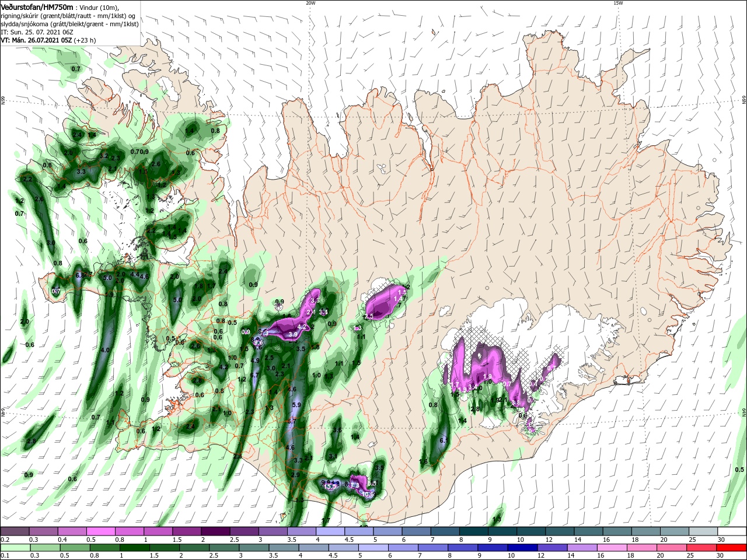The image size is (747, 560).
Task: Click the 20W longitude label at top
Action: click(310, 3)
